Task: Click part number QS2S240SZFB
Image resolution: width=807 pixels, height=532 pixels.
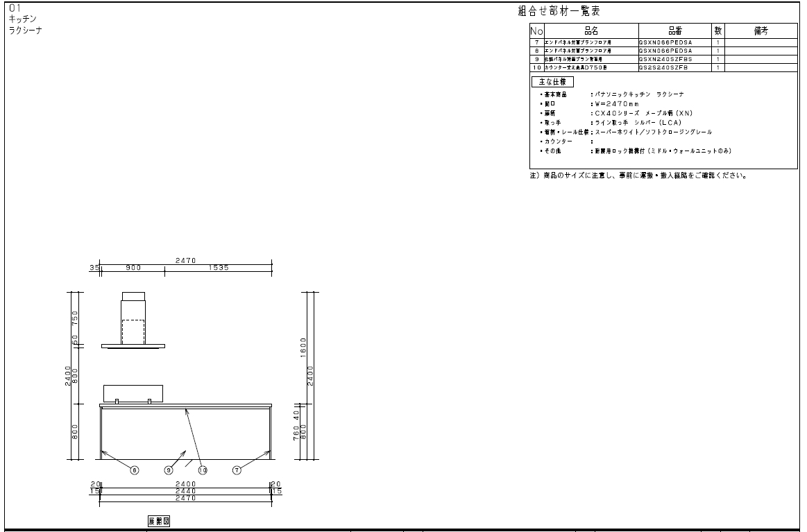Action: (663, 67)
